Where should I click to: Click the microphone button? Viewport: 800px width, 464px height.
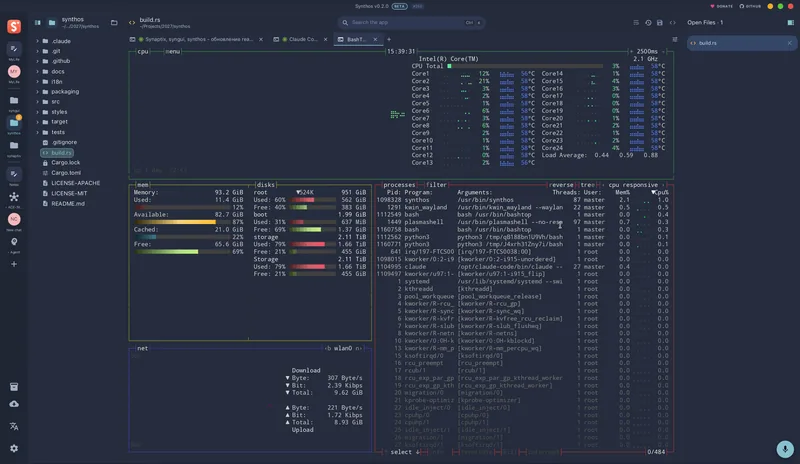[x=785, y=449]
